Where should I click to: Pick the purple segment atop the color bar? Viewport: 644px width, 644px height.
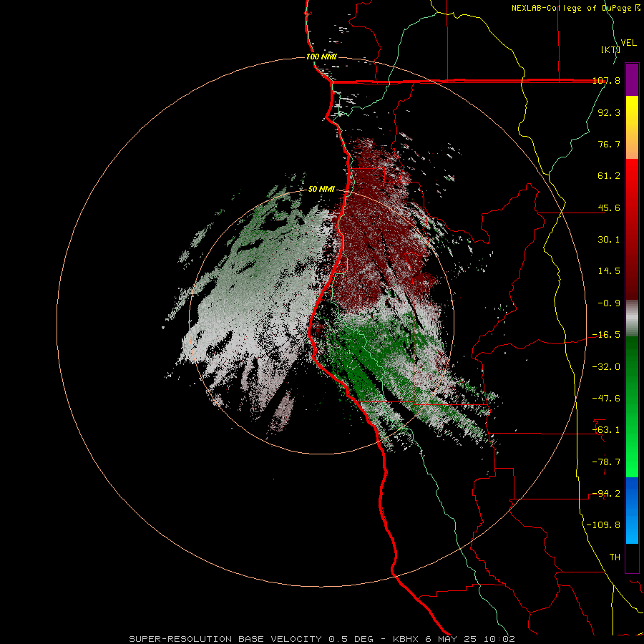coord(632,79)
